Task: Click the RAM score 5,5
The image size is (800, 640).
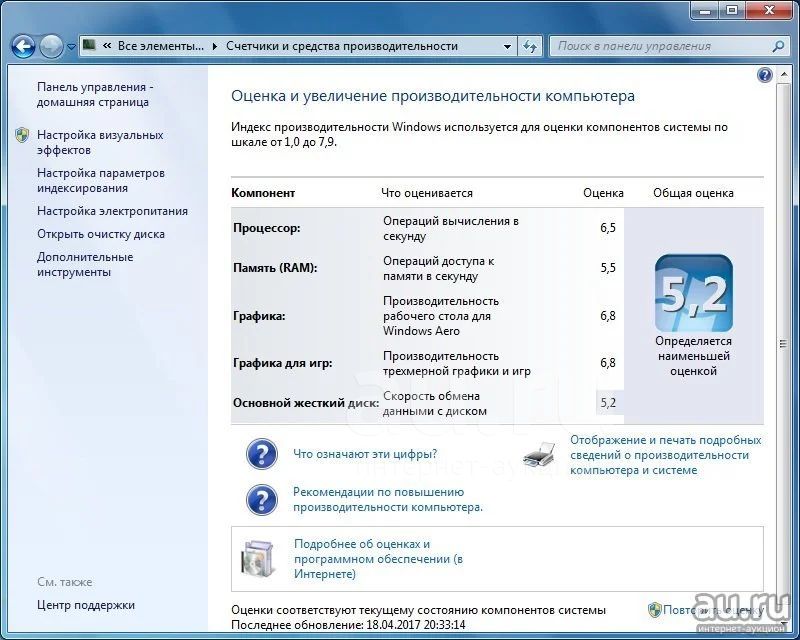Action: pyautogui.click(x=608, y=267)
